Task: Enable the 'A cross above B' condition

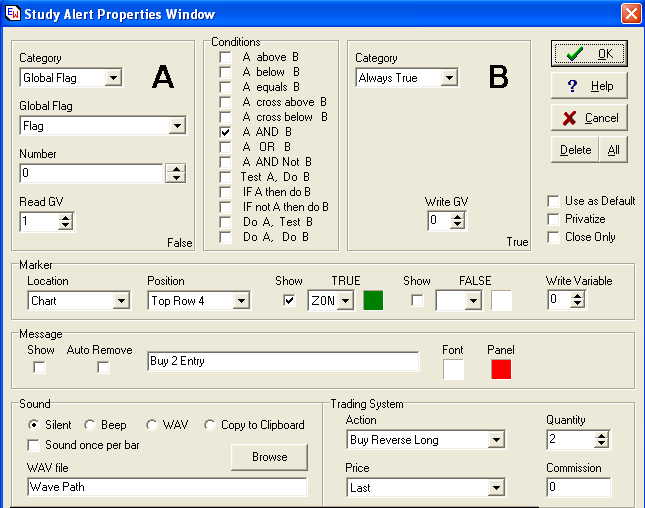Action: 225,102
